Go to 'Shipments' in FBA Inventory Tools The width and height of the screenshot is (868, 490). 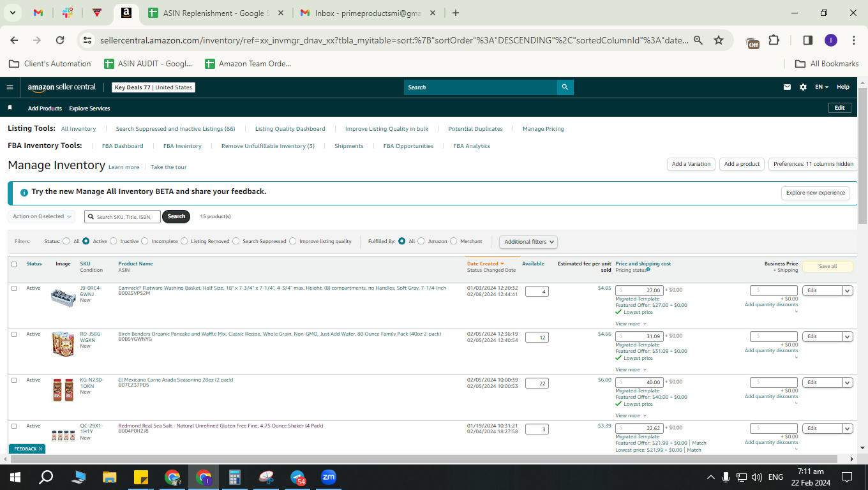(x=349, y=146)
